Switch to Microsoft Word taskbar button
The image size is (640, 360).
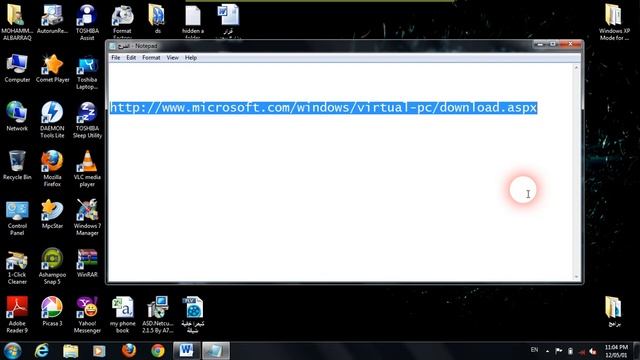coord(187,351)
